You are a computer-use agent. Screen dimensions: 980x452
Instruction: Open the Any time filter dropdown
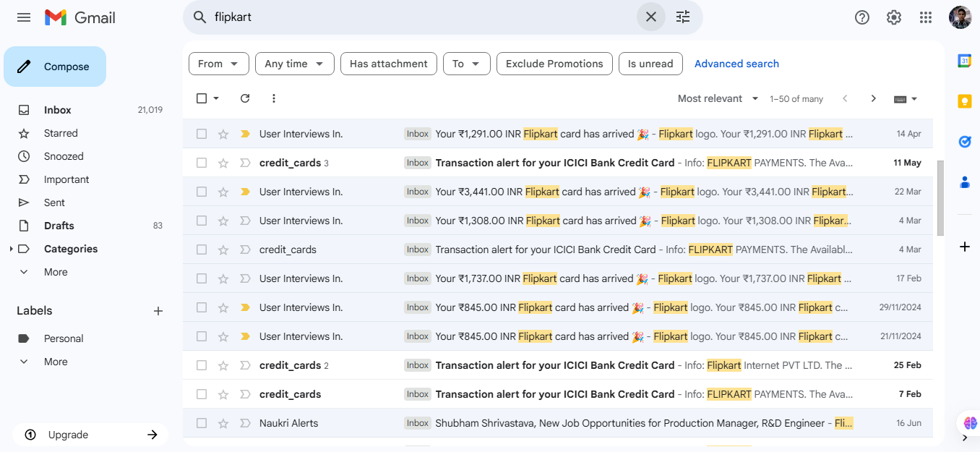pyautogui.click(x=295, y=64)
